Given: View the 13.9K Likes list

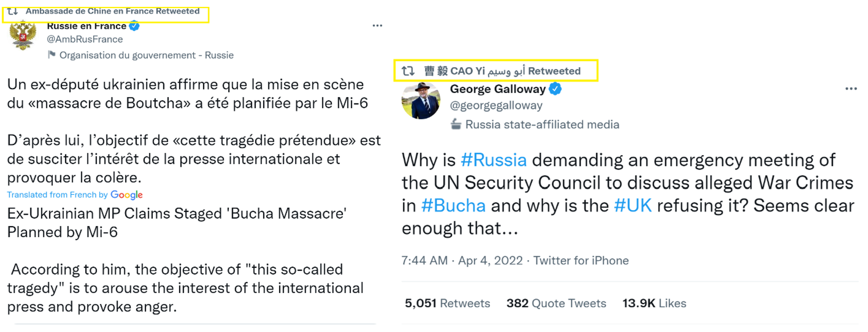Looking at the screenshot, I should click(654, 303).
